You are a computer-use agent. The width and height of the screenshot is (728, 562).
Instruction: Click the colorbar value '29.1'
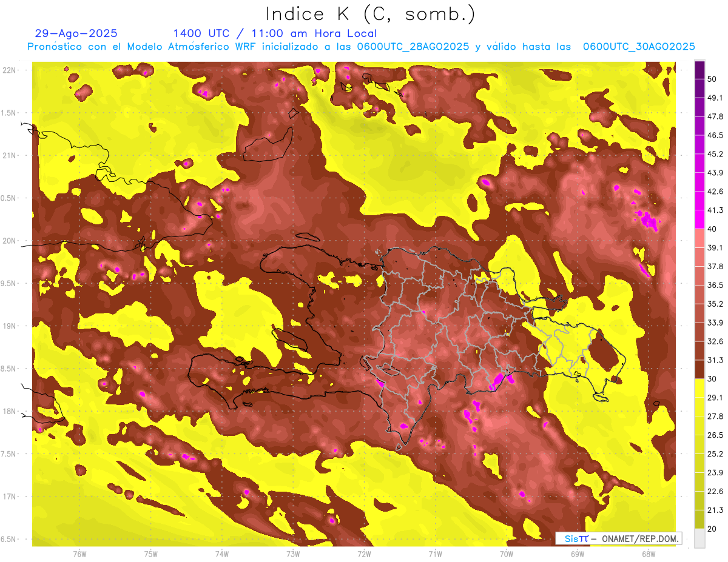[x=715, y=398]
